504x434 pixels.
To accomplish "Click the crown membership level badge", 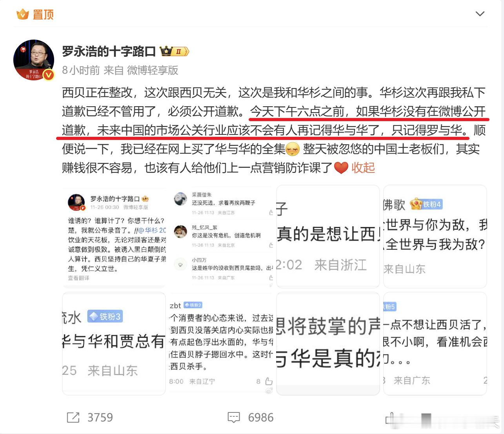I will (x=175, y=51).
